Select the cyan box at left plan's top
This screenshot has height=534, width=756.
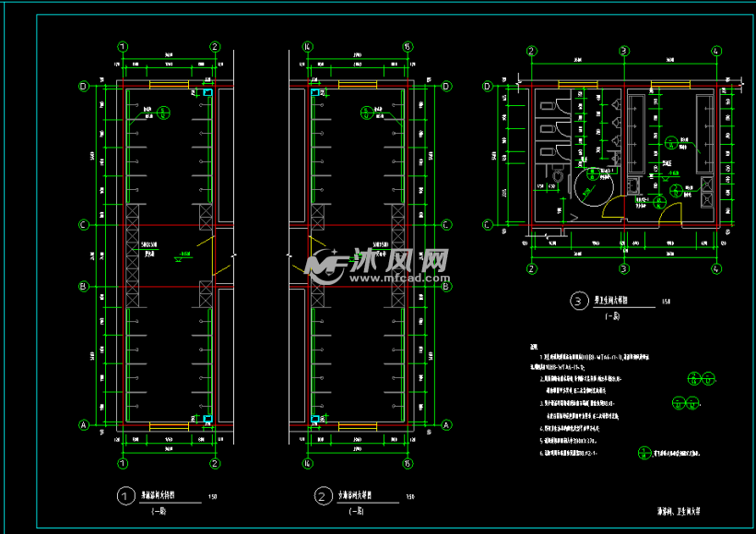tap(207, 92)
